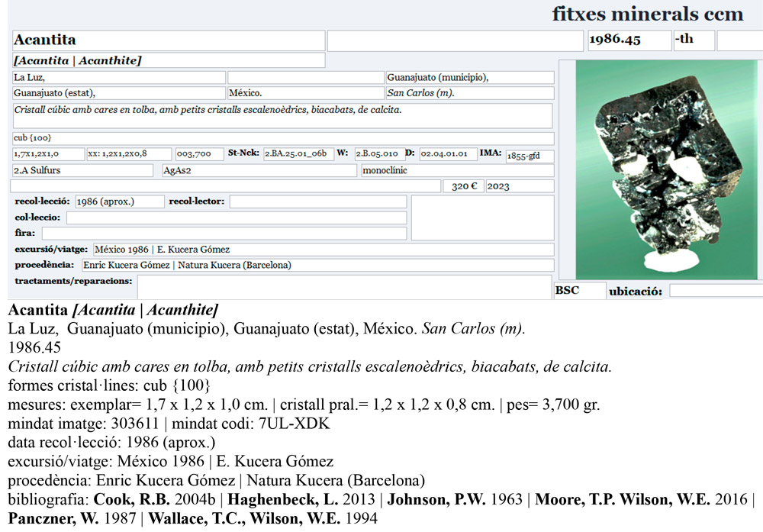Select the IMA field 1855-gfd
Screen dimensions: 763x532
coord(529,156)
